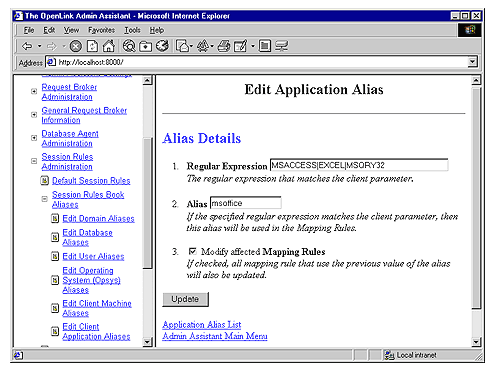The height and width of the screenshot is (373, 494).
Task: Open the Search toolbar icon
Action: tap(129, 46)
